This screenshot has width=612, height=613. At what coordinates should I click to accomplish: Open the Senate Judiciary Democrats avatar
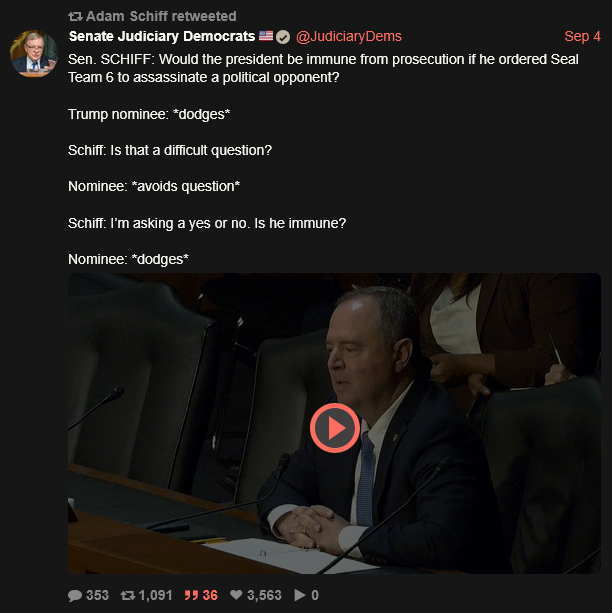34,53
